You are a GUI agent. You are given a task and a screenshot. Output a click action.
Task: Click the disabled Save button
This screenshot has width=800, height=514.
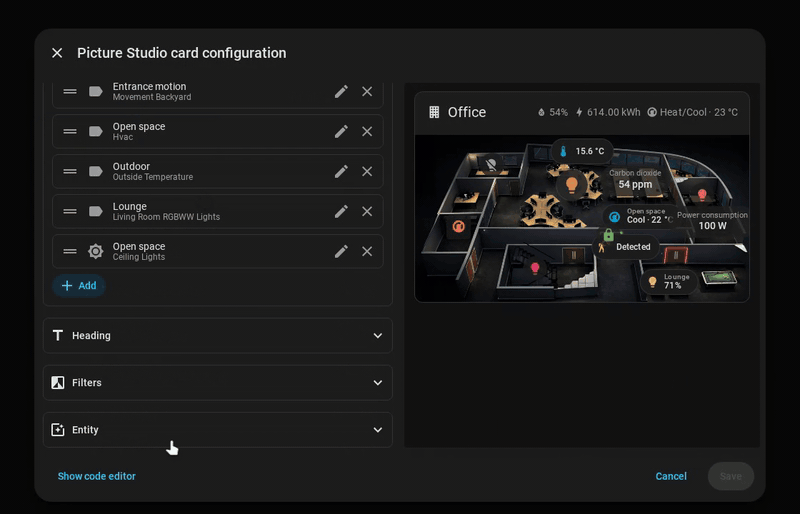731,476
